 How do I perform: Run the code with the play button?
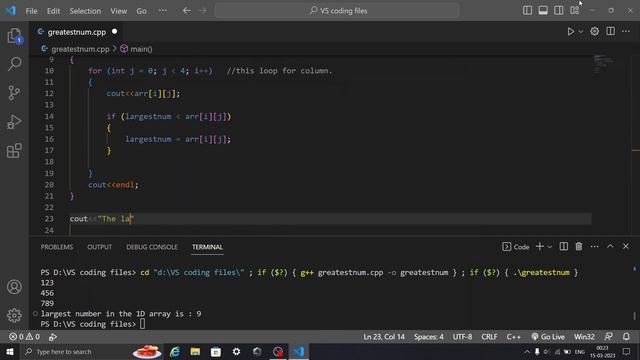(571, 31)
